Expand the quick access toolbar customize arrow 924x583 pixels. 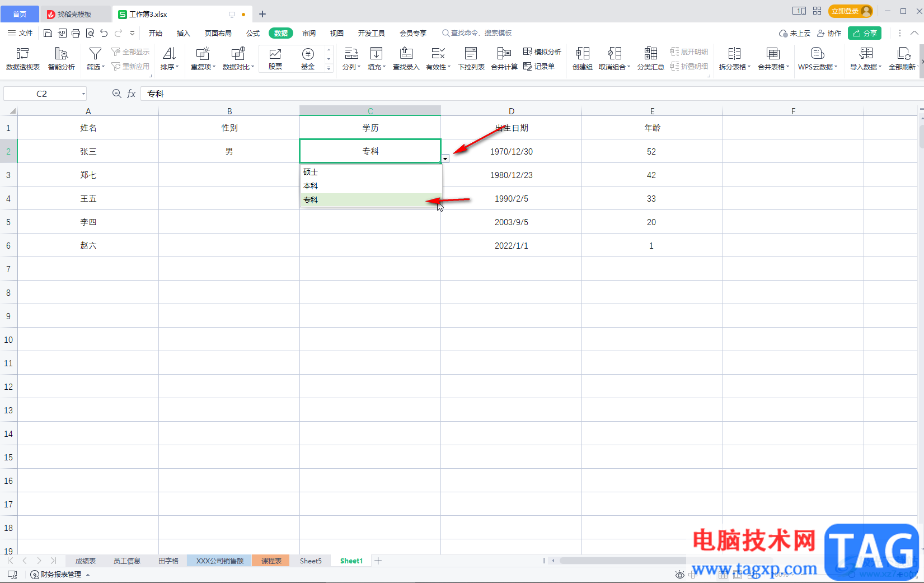click(x=133, y=33)
